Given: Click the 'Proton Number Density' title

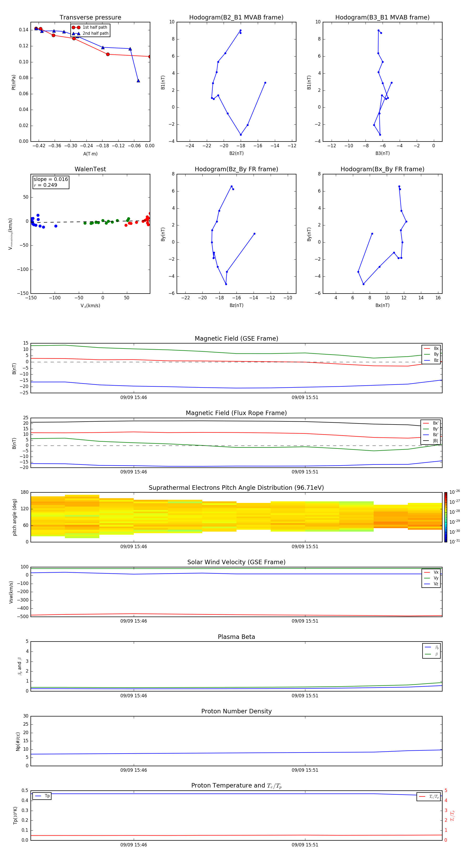Looking at the screenshot, I should point(236,712).
